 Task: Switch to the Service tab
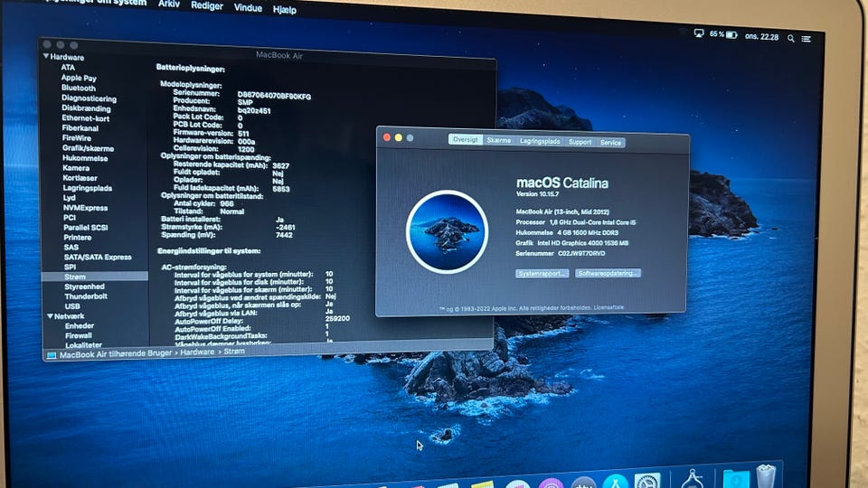click(x=610, y=142)
